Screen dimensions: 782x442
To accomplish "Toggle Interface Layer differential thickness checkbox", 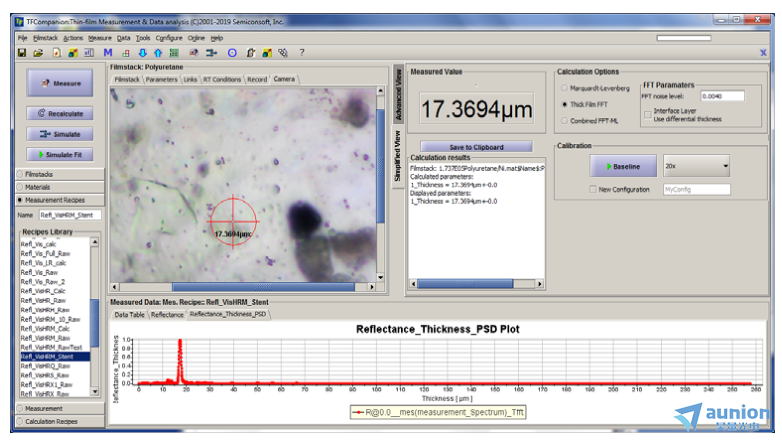I will (648, 115).
